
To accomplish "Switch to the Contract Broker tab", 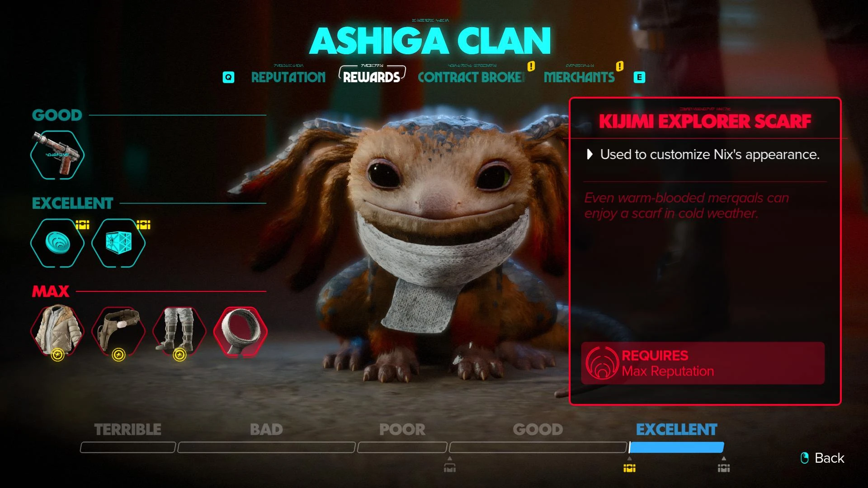I will [472, 77].
